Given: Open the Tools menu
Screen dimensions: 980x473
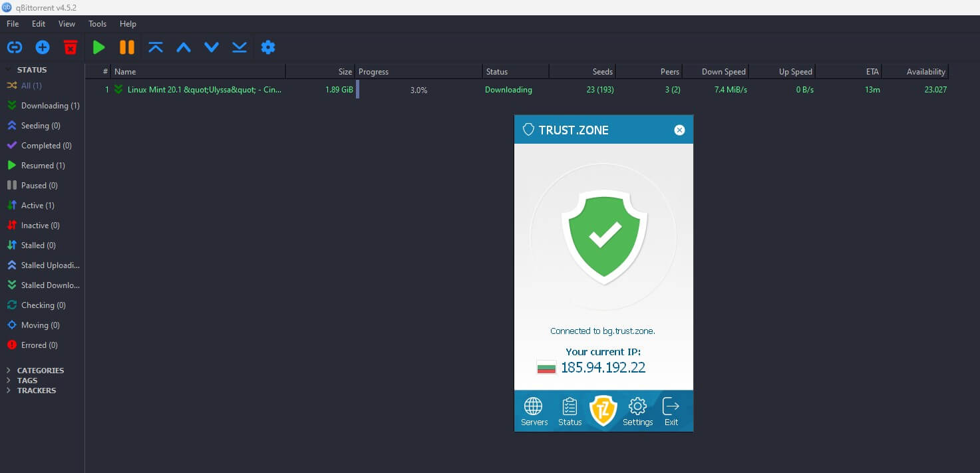Looking at the screenshot, I should [97, 24].
